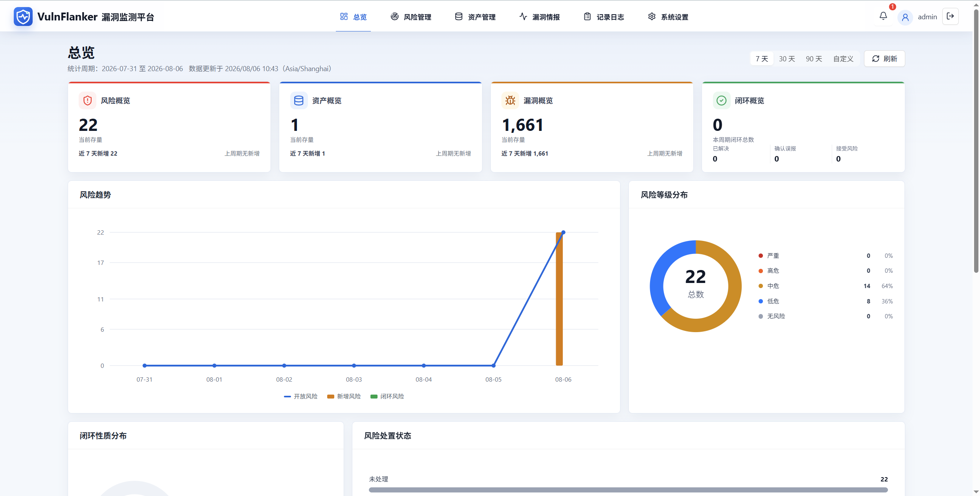The width and height of the screenshot is (980, 496).
Task: Click the 未处理 status label
Action: pyautogui.click(x=378, y=479)
